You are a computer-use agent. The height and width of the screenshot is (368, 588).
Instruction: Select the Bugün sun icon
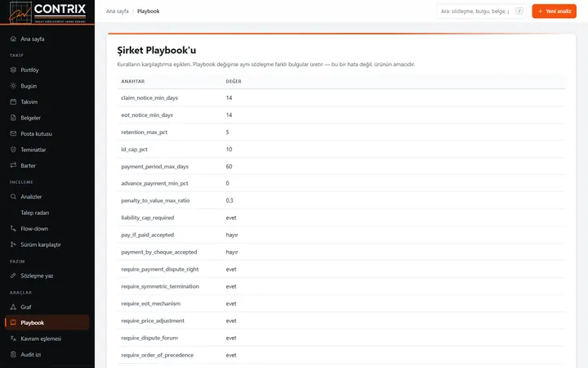tap(13, 86)
